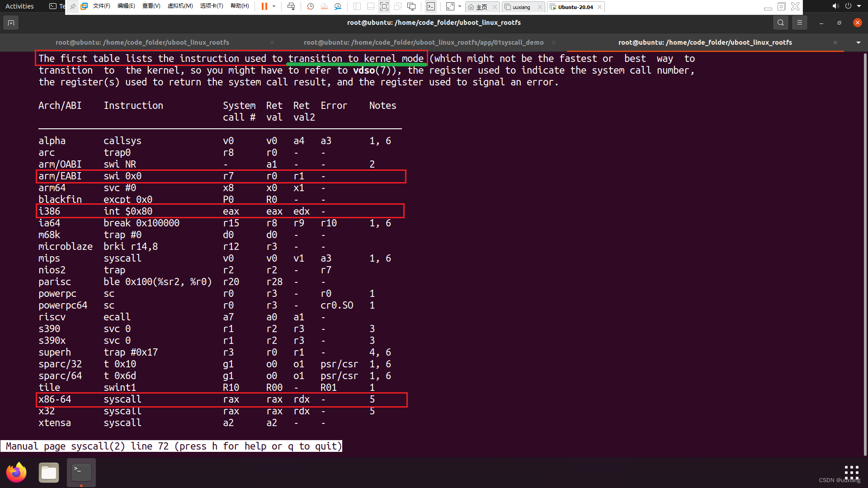Switch to the 主页 VMware tab
868x488 pixels.
(x=479, y=7)
